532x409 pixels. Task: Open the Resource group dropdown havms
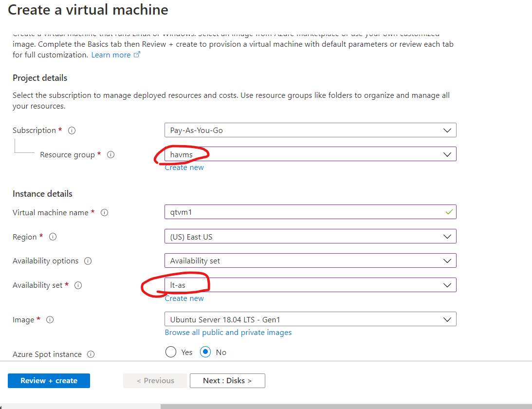click(311, 154)
